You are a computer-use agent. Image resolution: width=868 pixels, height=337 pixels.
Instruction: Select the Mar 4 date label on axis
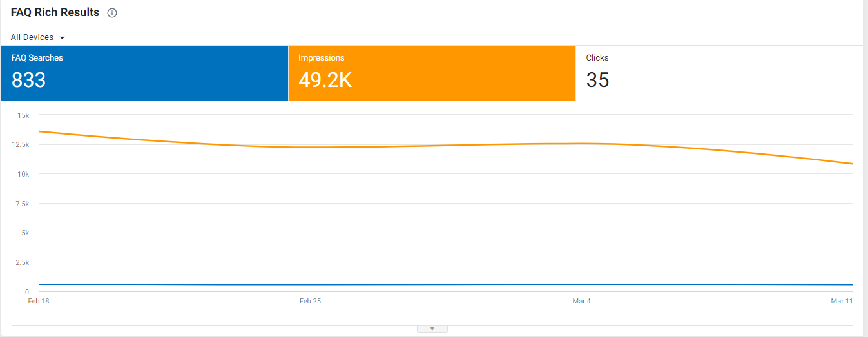click(x=581, y=301)
